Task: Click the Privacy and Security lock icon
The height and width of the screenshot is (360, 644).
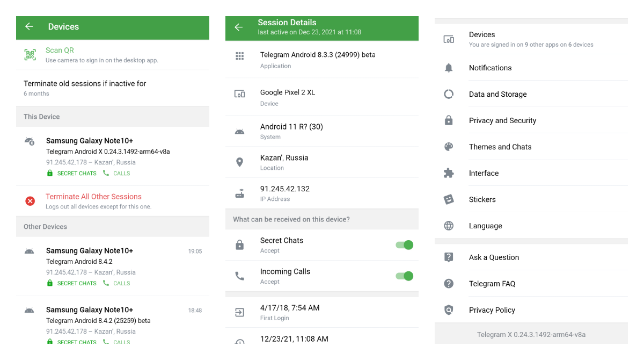Action: tap(449, 120)
